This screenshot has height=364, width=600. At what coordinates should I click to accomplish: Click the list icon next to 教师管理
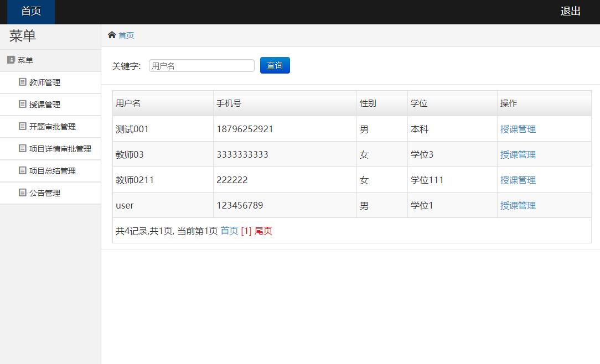click(23, 82)
